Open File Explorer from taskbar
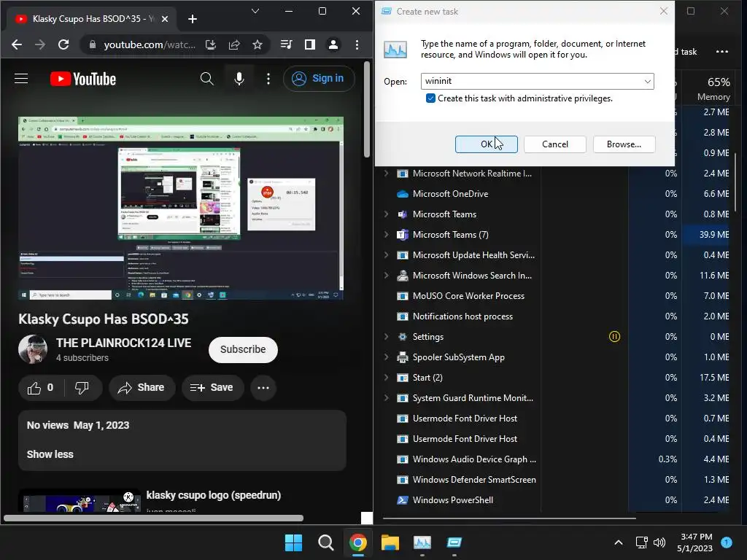Viewport: 747px width, 560px height. click(x=390, y=542)
